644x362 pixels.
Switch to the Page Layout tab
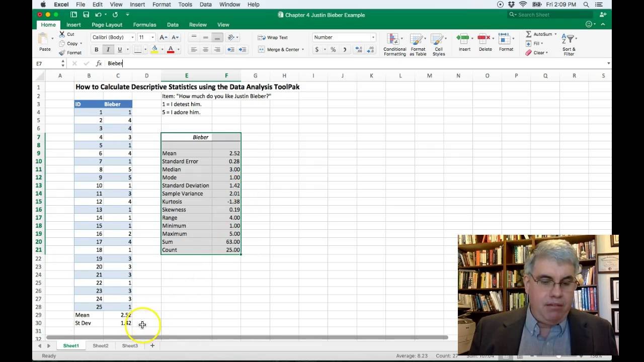click(107, 25)
